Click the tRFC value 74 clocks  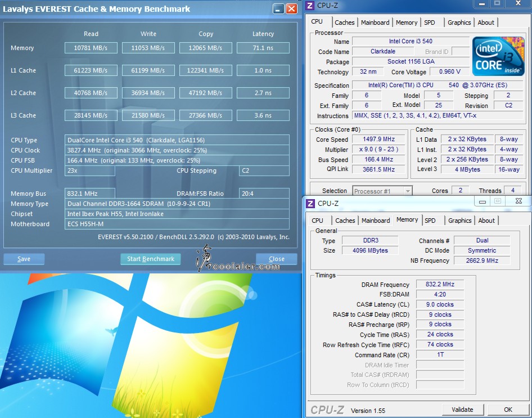pos(440,344)
